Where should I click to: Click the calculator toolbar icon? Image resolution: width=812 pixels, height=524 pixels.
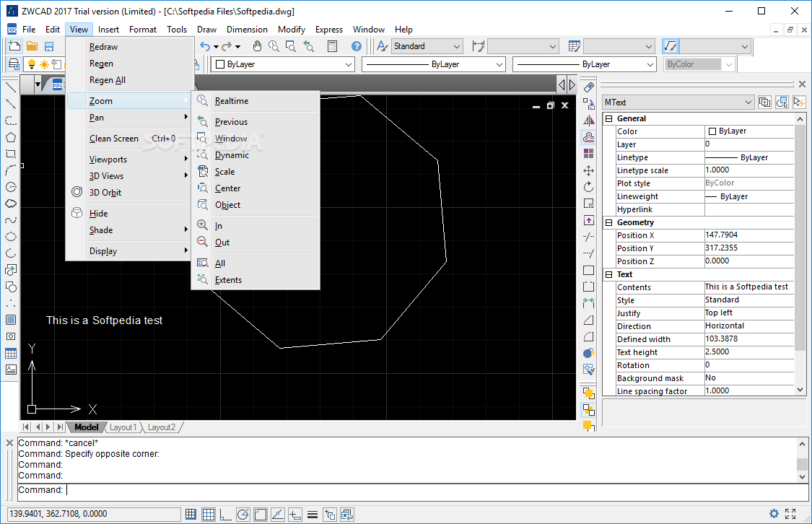pos(333,46)
